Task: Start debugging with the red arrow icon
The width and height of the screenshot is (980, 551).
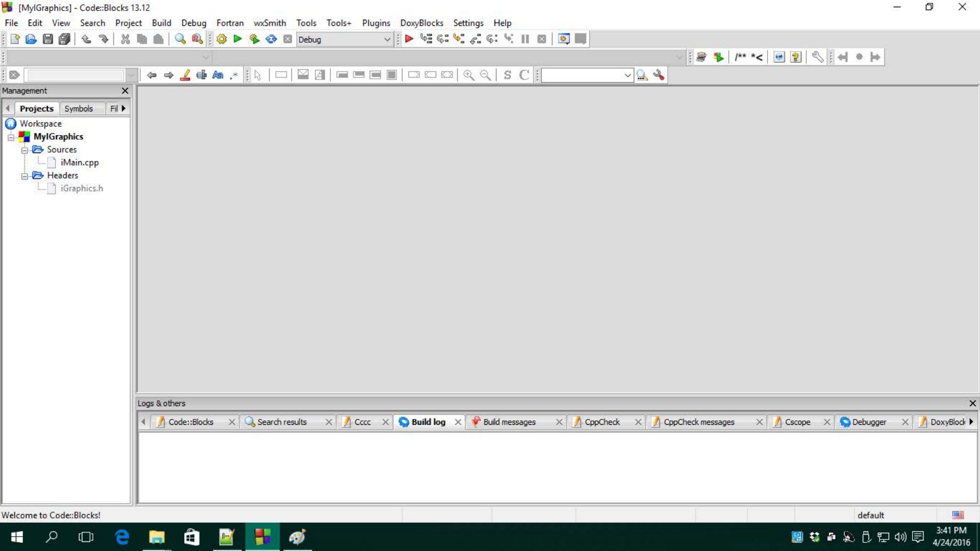Action: pyautogui.click(x=409, y=39)
